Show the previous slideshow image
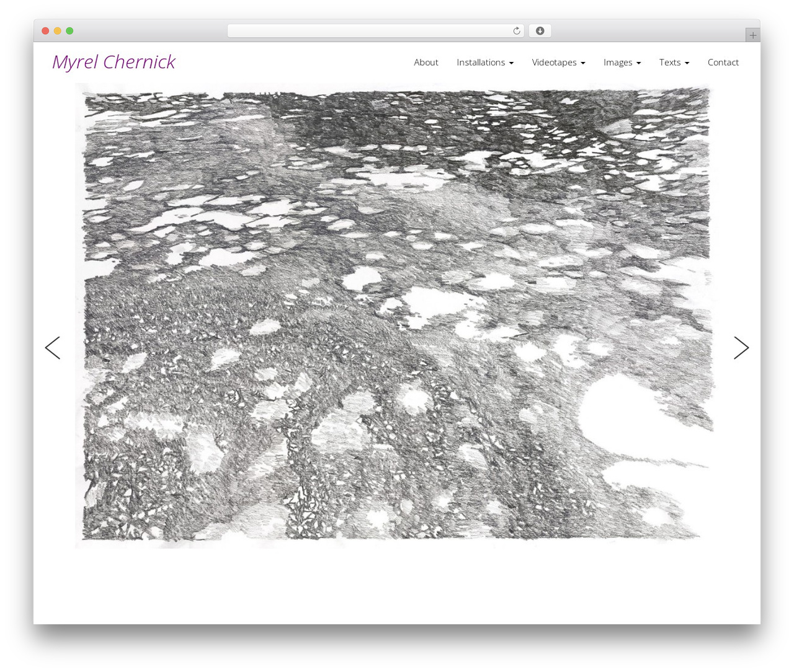 pos(53,348)
